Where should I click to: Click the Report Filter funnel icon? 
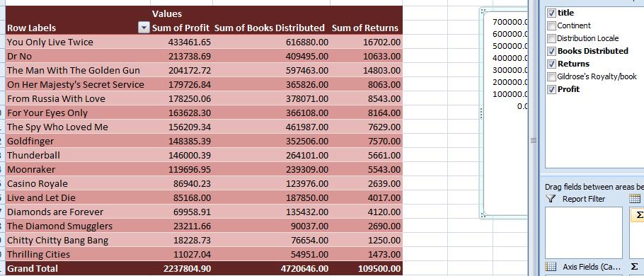pos(551,199)
